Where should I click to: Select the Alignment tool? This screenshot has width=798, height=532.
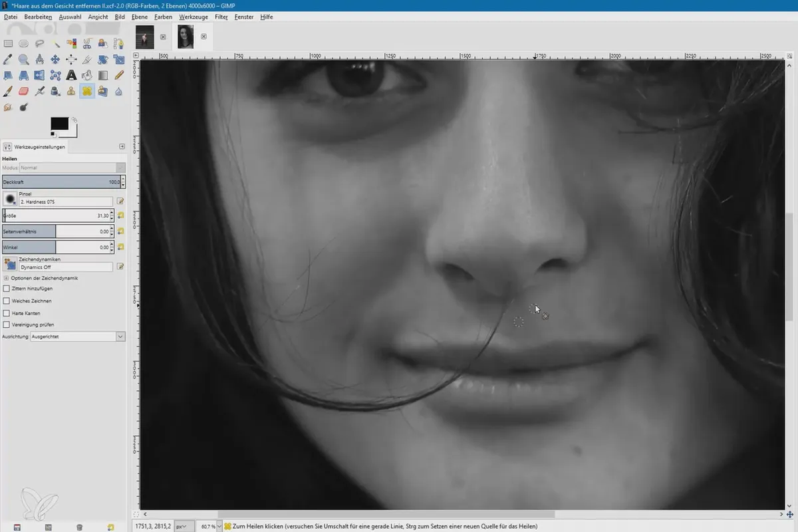tap(71, 59)
